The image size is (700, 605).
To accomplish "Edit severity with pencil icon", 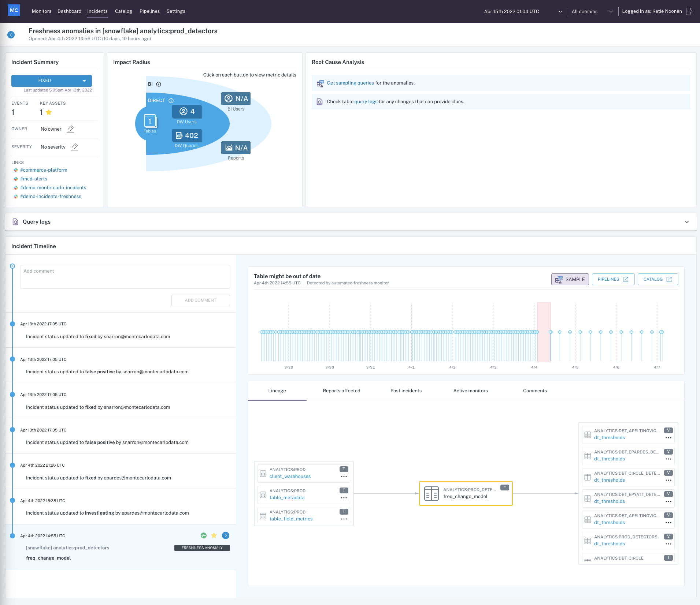I will point(74,147).
